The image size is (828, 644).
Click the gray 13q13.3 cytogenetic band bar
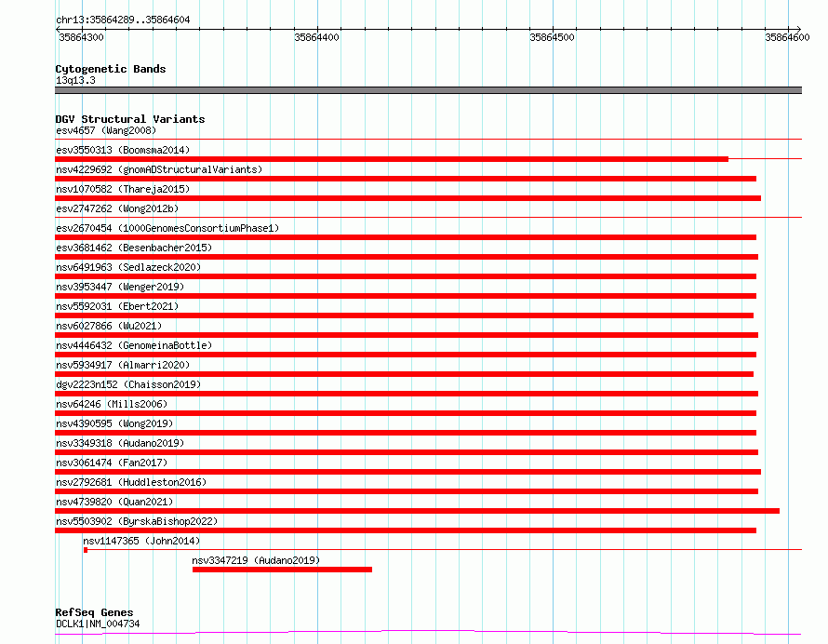pyautogui.click(x=428, y=90)
